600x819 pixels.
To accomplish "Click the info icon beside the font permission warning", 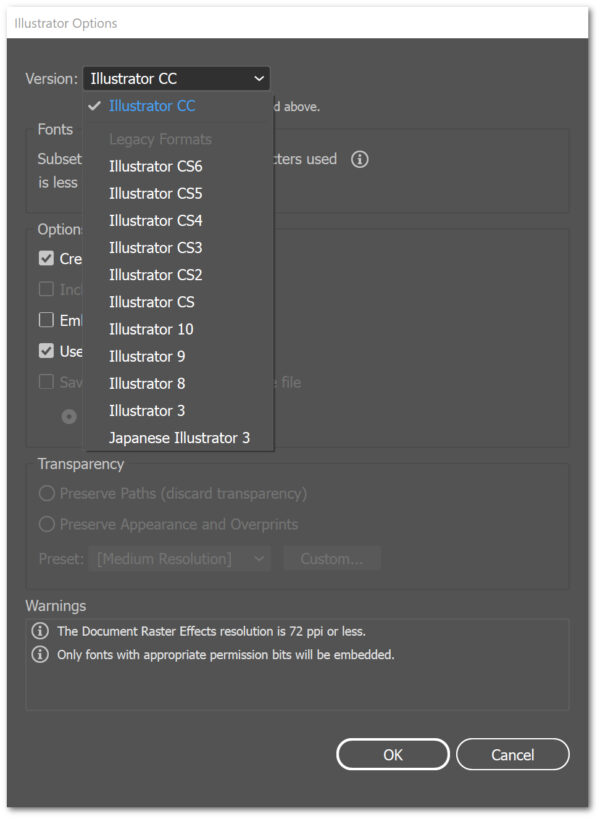I will (40, 654).
